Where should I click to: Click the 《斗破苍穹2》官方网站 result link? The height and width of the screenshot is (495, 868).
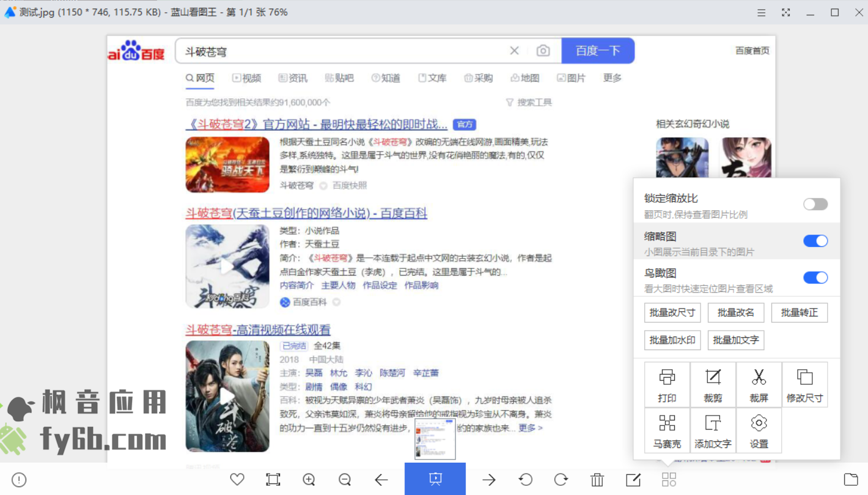tap(317, 125)
